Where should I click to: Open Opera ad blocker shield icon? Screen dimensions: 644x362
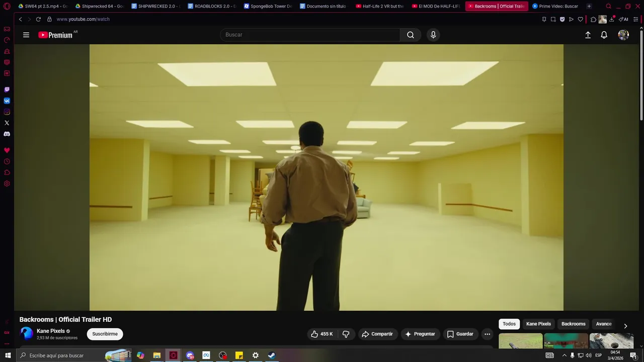pyautogui.click(x=562, y=19)
